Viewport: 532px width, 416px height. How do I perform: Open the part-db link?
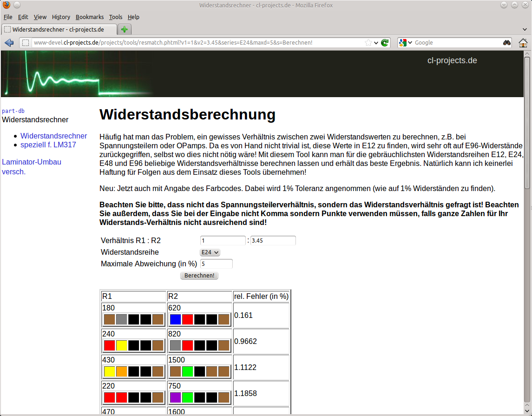click(x=13, y=111)
